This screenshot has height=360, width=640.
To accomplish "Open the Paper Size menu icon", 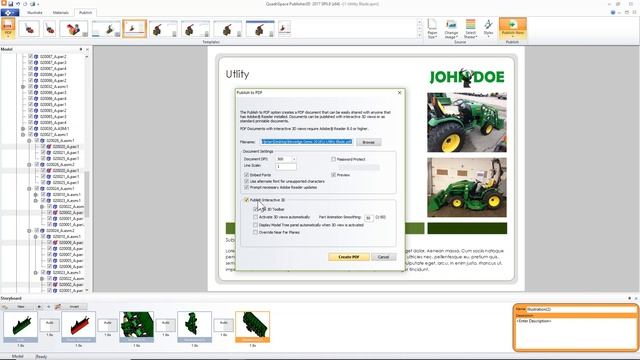I will coord(432,29).
